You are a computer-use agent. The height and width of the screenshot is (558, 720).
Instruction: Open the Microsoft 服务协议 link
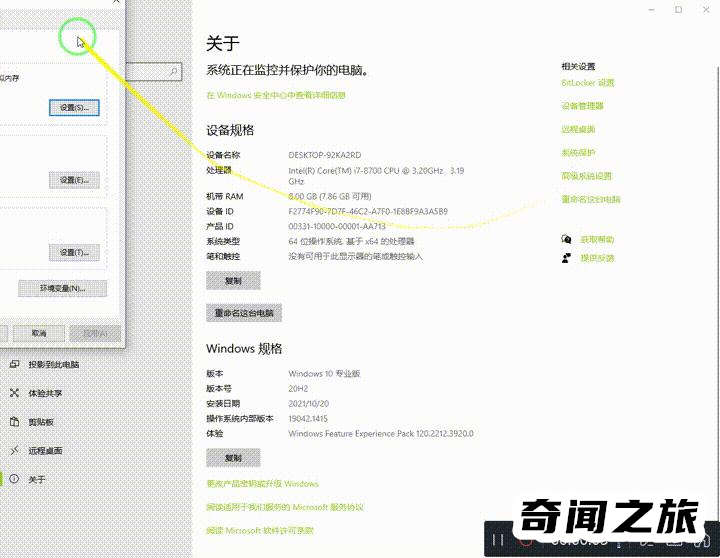click(x=285, y=507)
